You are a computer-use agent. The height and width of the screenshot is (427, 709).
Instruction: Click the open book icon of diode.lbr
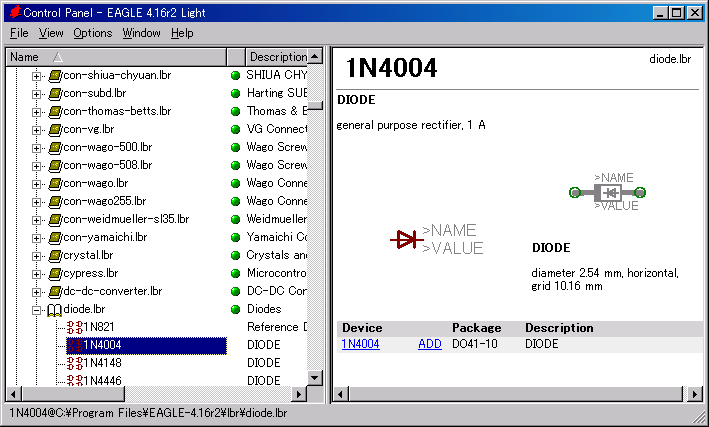coord(55,310)
